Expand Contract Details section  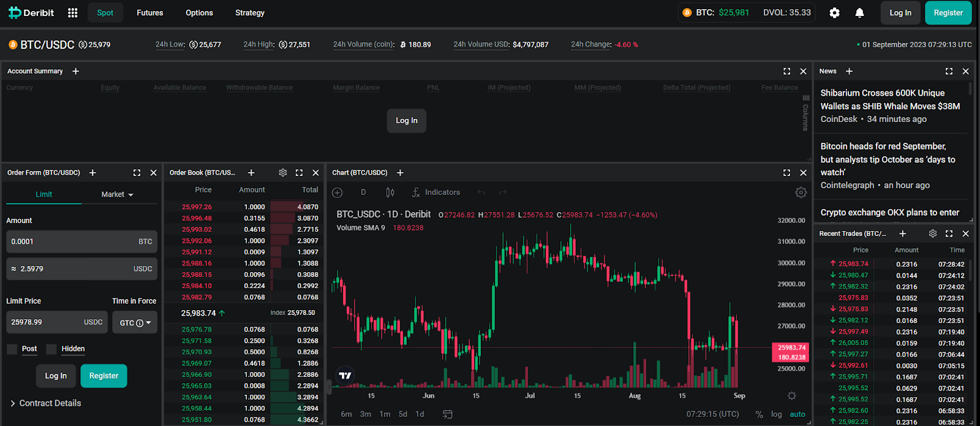[46, 403]
